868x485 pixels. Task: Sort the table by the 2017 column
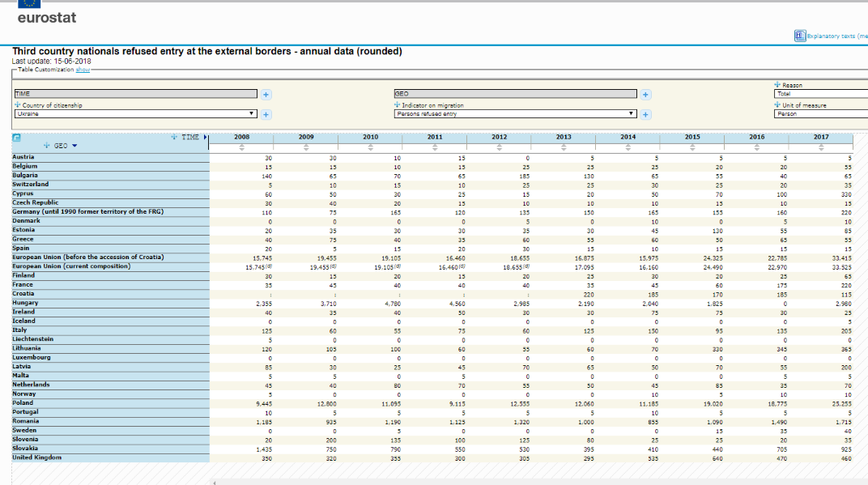(822, 147)
